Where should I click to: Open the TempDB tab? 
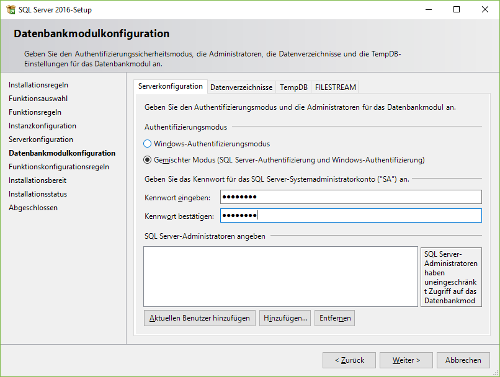tap(293, 87)
